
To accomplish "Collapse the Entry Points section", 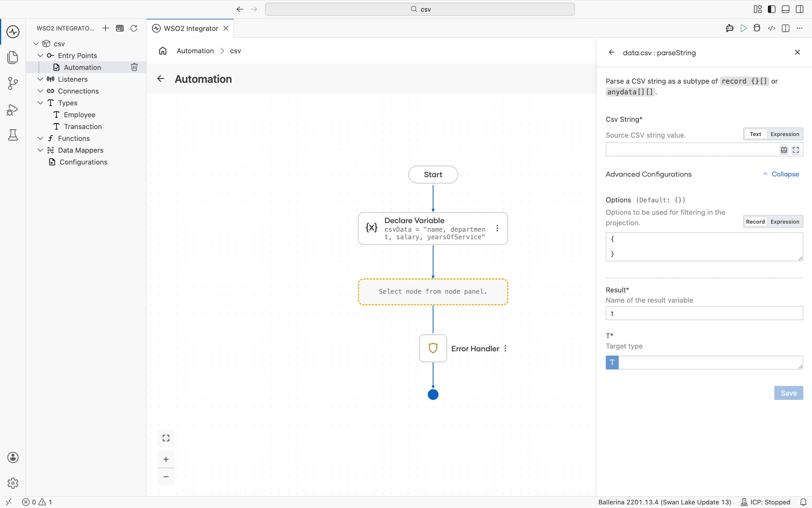I will (40, 55).
